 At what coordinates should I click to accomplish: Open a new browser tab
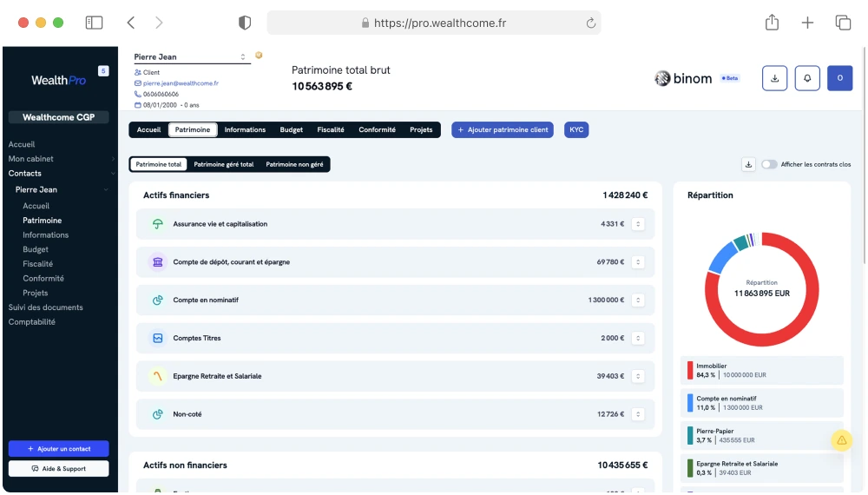tap(807, 23)
